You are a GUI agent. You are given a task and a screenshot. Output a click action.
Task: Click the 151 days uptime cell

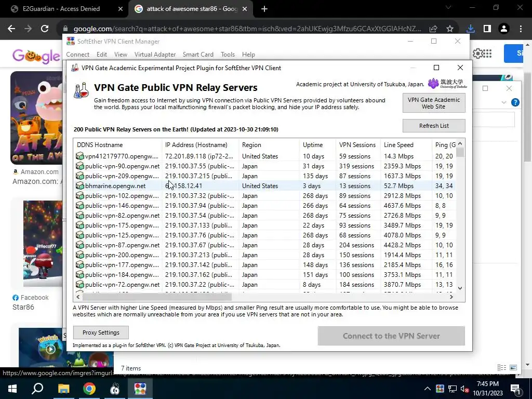tap(315, 274)
